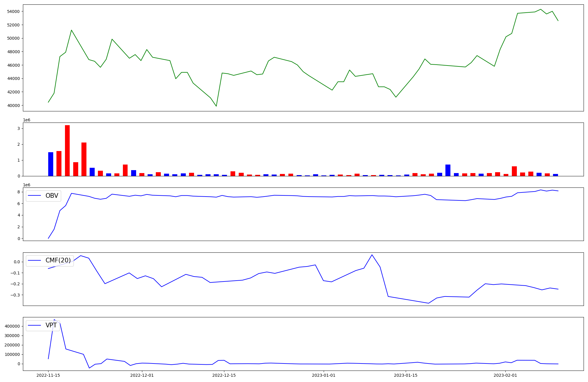Click the 2023-02-01 date axis label
The image size is (588, 382).
tap(505, 375)
